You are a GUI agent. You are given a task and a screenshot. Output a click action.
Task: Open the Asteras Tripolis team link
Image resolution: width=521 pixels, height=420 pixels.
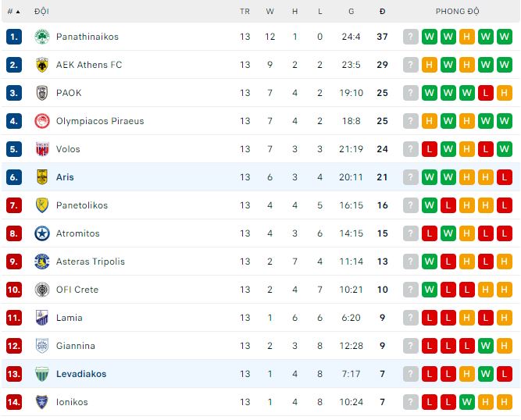(x=90, y=262)
